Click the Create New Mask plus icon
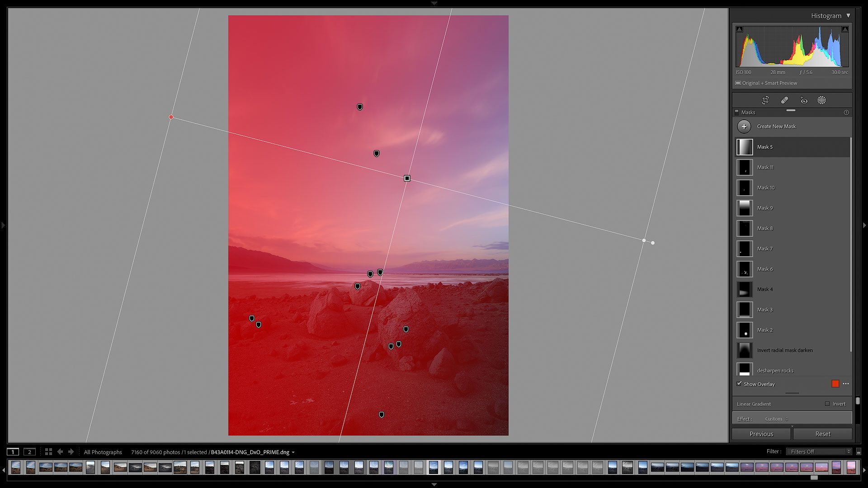The height and width of the screenshot is (488, 868). point(744,127)
